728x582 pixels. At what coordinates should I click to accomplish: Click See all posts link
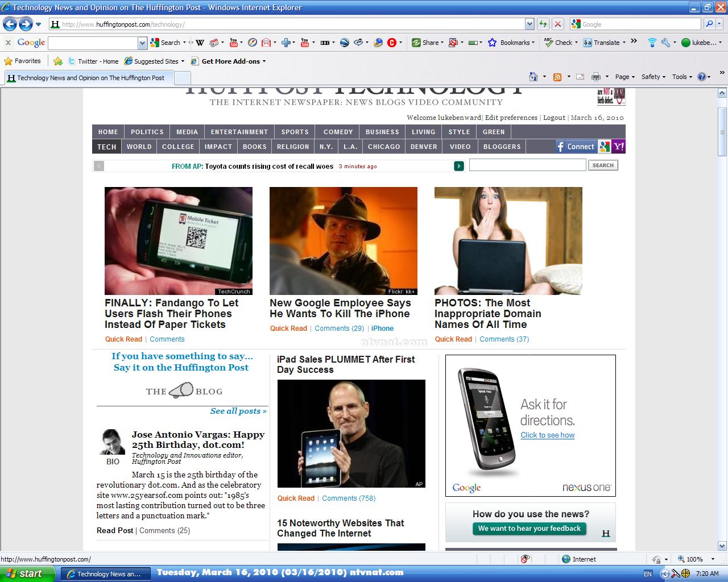[x=238, y=411]
